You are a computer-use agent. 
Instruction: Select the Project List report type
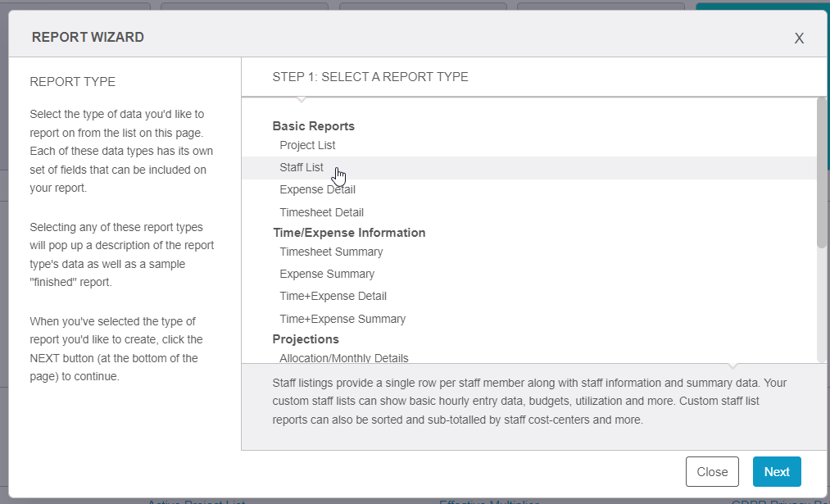point(307,145)
